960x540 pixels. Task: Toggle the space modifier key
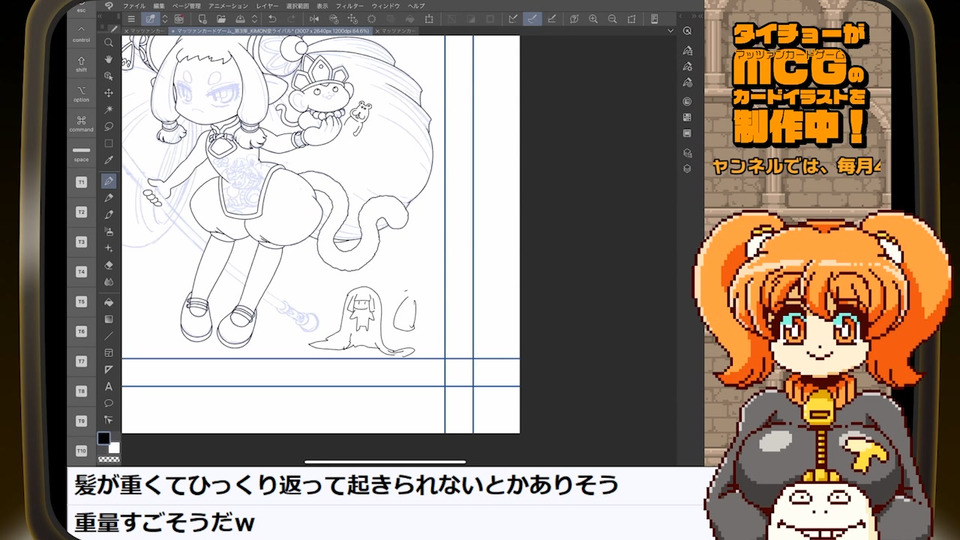[x=81, y=153]
